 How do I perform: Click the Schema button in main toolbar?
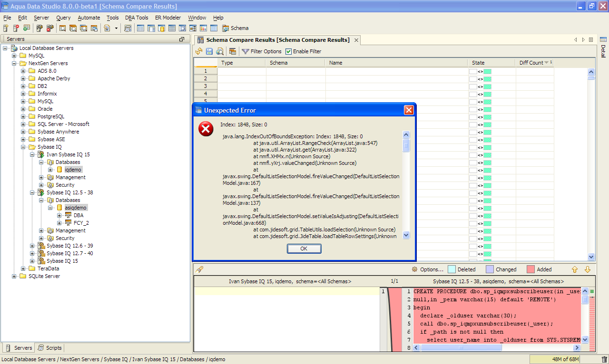click(235, 28)
